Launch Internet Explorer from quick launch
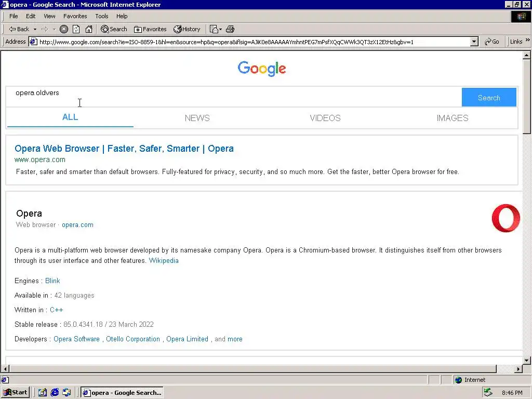 click(55, 393)
